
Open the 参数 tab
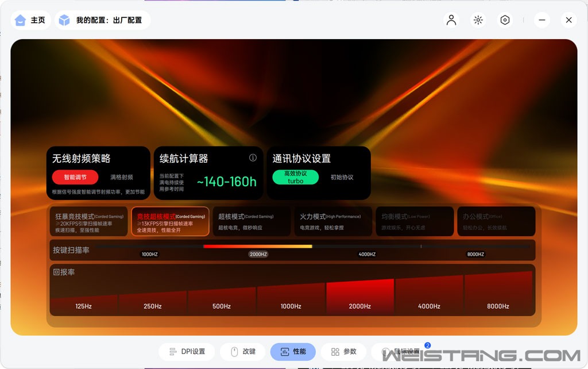[344, 351]
